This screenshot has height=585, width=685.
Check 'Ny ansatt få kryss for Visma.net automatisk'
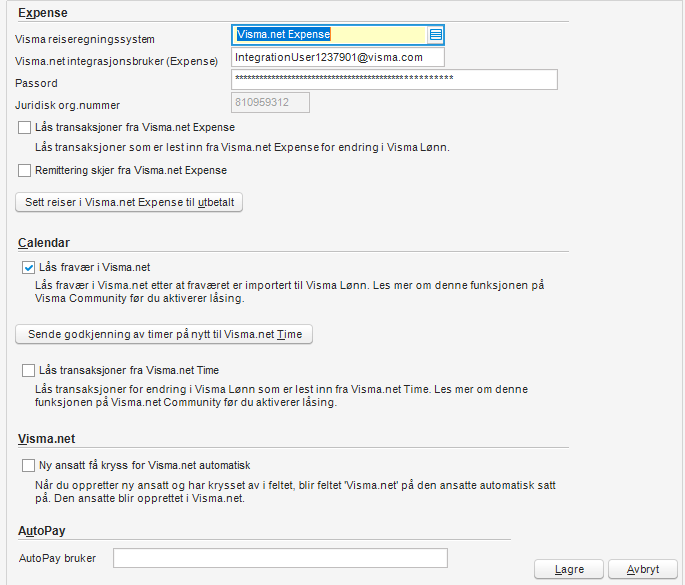coord(28,466)
